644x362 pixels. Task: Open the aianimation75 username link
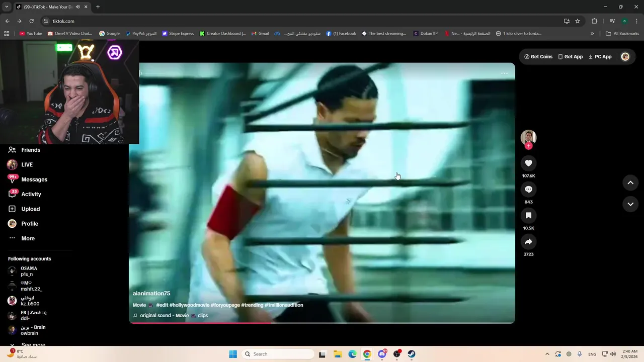click(151, 293)
